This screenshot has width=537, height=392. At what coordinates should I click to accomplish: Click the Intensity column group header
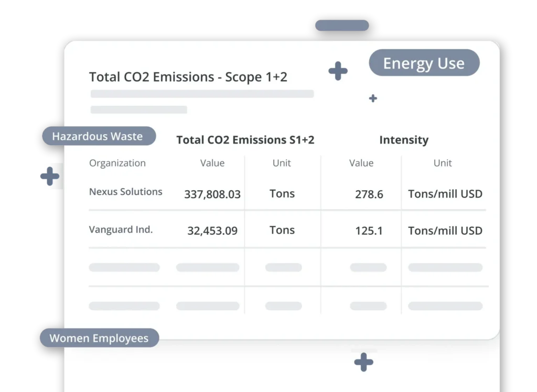404,140
